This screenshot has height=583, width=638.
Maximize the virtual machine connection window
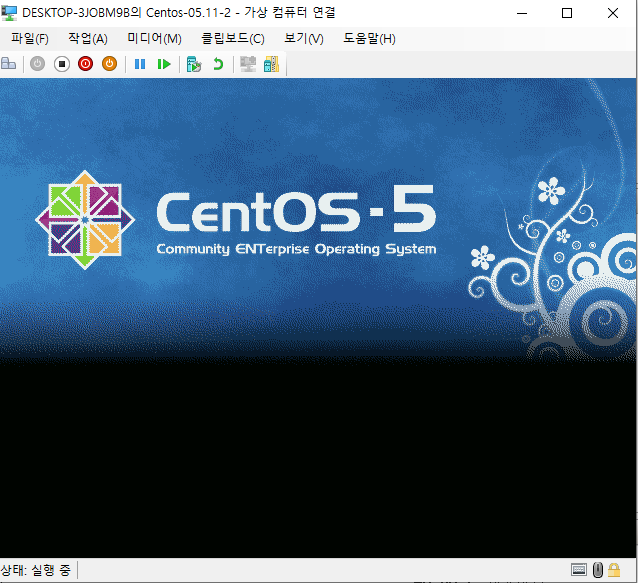[x=567, y=13]
